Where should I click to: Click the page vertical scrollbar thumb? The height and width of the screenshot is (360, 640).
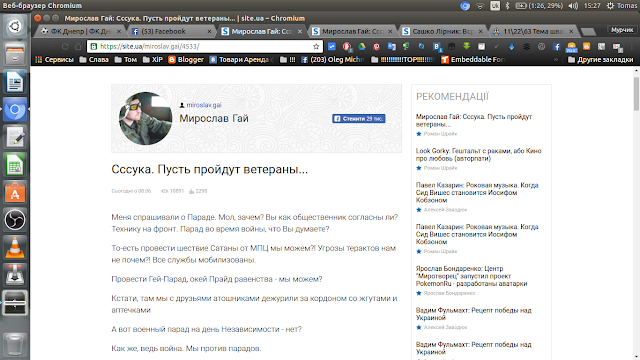[x=636, y=93]
